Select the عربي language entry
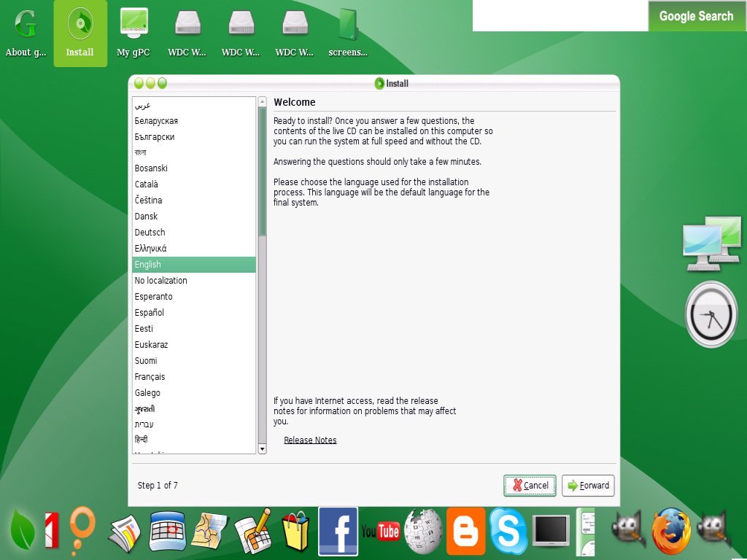Viewport: 747px width, 560px height. (x=194, y=105)
